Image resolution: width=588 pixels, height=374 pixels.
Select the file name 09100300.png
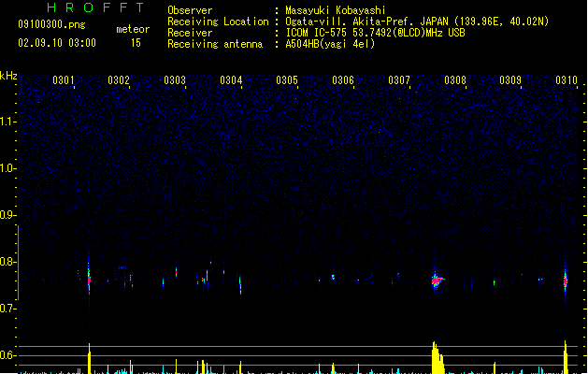coord(51,24)
